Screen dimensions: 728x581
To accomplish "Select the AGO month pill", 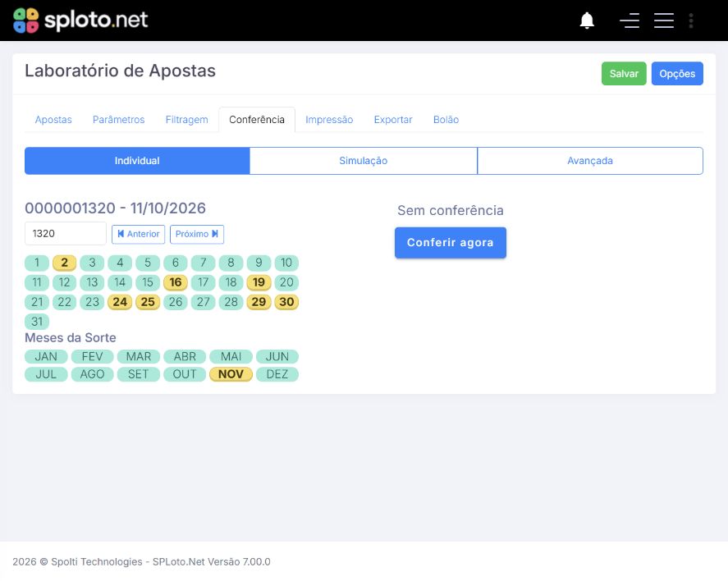I will pos(92,374).
